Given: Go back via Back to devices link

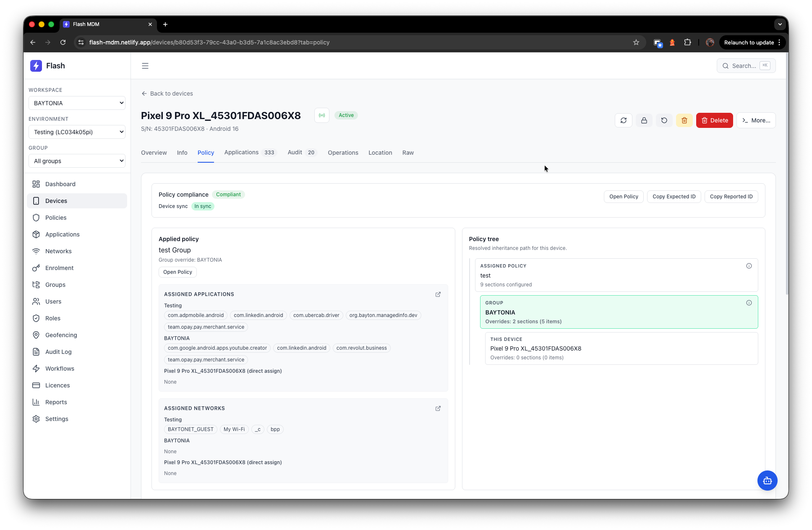Looking at the screenshot, I should (167, 94).
